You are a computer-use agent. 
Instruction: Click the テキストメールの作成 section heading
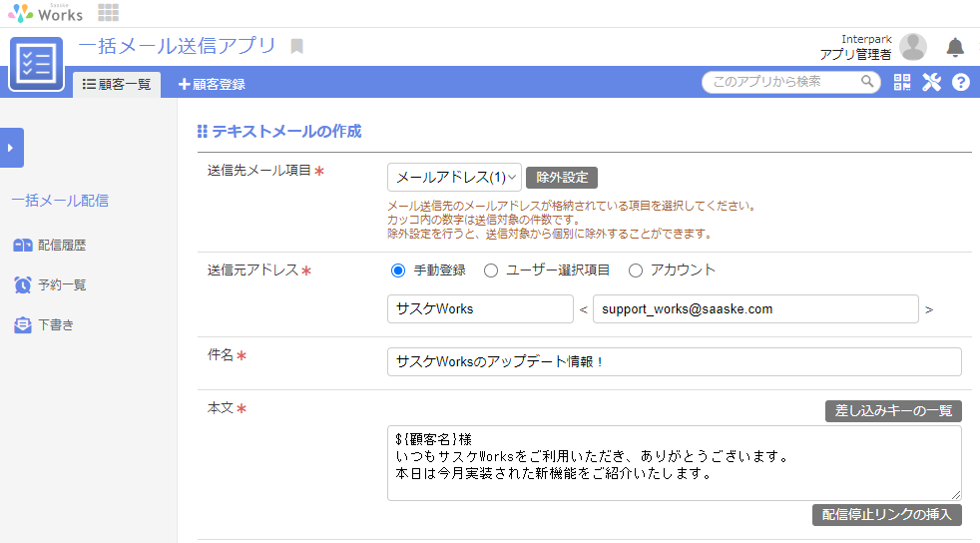coord(286,131)
